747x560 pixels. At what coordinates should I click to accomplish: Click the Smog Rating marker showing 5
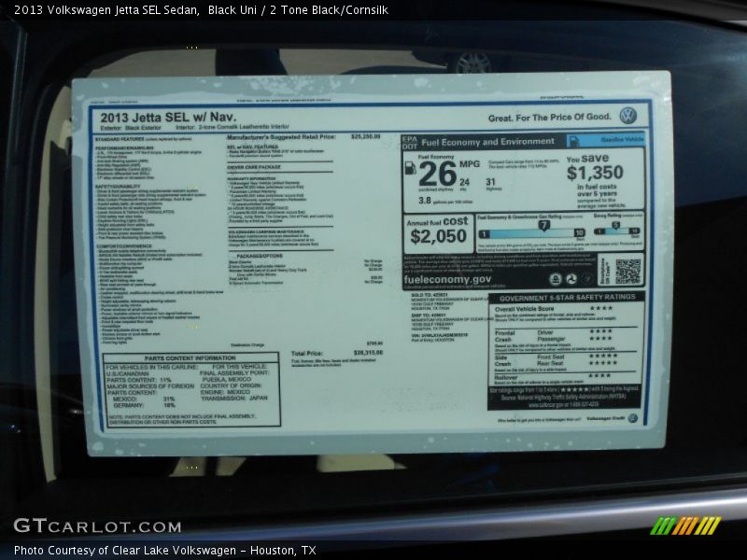613,225
